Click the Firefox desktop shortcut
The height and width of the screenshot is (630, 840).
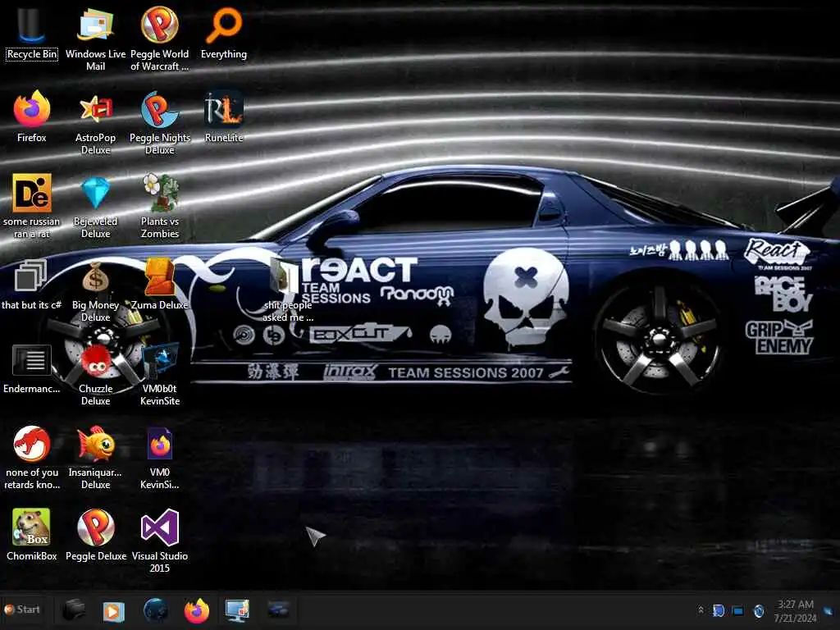point(32,116)
